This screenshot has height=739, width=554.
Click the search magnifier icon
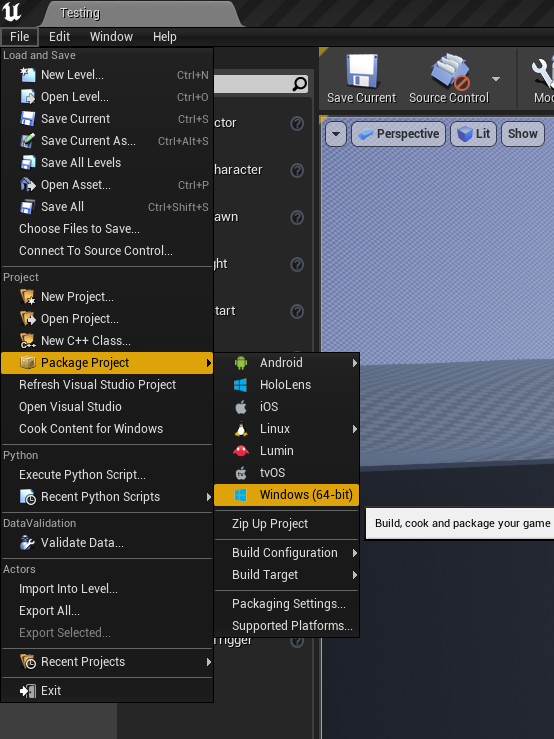[299, 84]
